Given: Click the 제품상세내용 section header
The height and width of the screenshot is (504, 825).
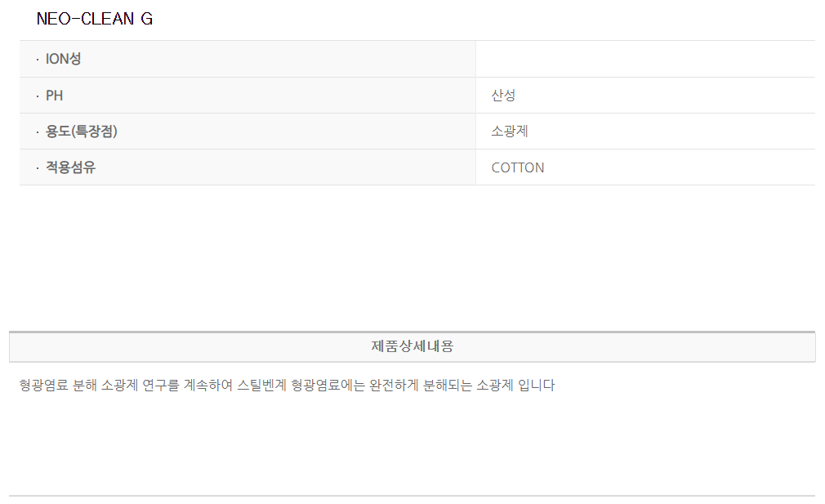Looking at the screenshot, I should point(412,346).
